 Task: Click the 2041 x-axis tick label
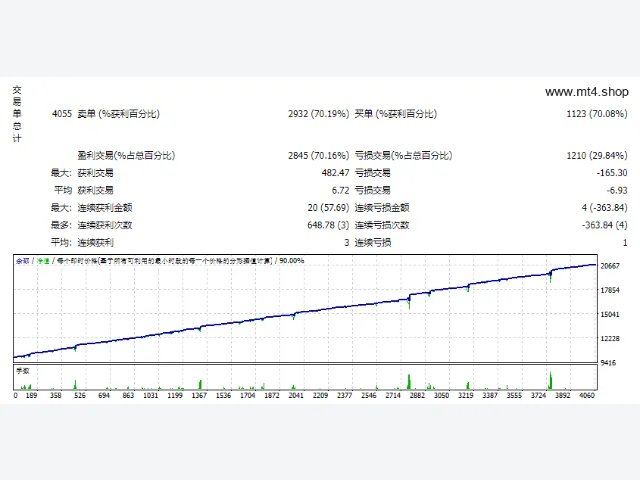[296, 396]
